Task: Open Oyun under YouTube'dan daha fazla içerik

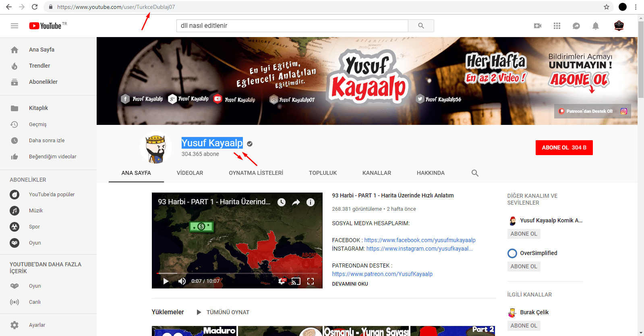Action: 48,286
